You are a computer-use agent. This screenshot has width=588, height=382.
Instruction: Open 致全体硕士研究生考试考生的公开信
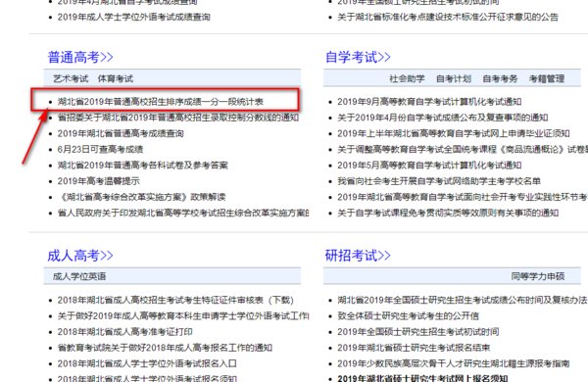click(408, 316)
